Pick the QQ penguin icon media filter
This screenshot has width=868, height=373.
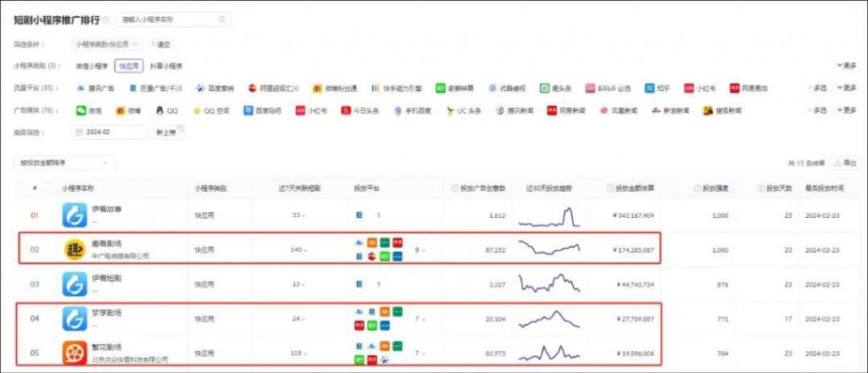click(x=159, y=111)
